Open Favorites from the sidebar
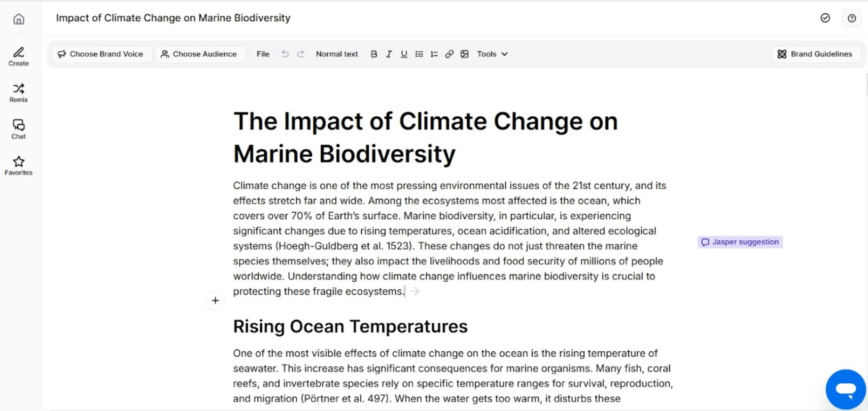868x411 pixels. point(19,166)
